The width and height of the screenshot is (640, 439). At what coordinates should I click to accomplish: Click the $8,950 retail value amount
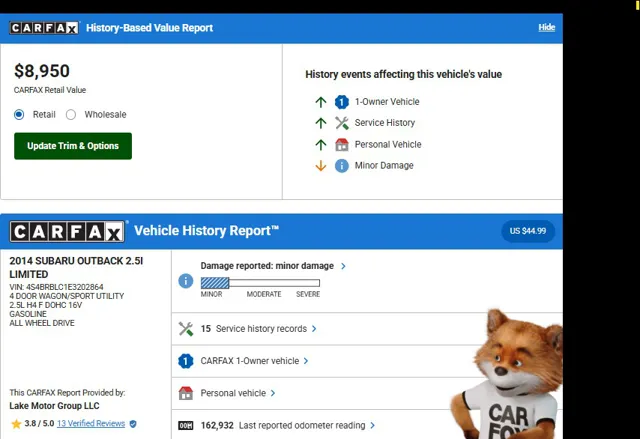coord(42,71)
